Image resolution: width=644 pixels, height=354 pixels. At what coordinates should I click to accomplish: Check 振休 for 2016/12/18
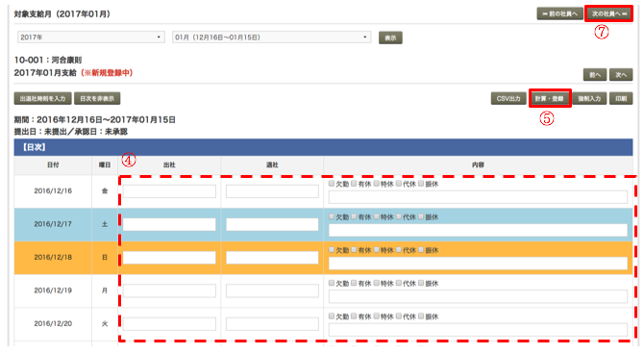point(421,250)
